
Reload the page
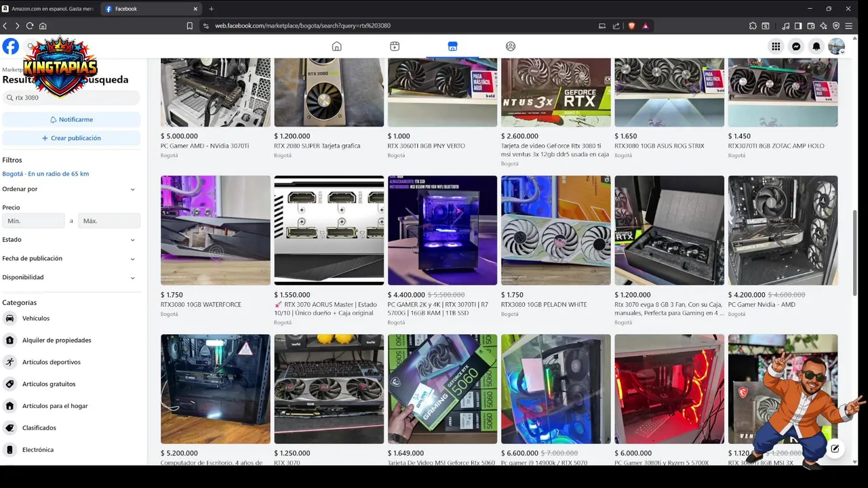30,26
